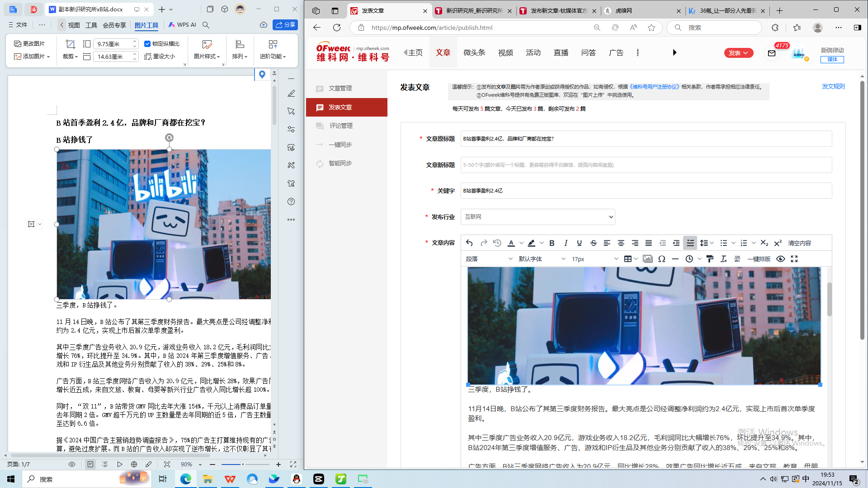Align text left in article editor
Viewport: 868px width, 488px height.
pos(607,243)
